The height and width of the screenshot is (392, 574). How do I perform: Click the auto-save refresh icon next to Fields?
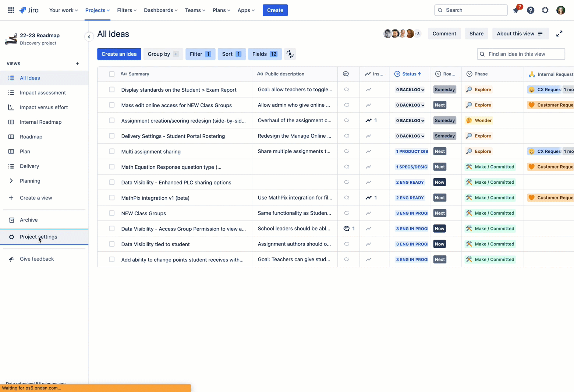[x=290, y=54]
